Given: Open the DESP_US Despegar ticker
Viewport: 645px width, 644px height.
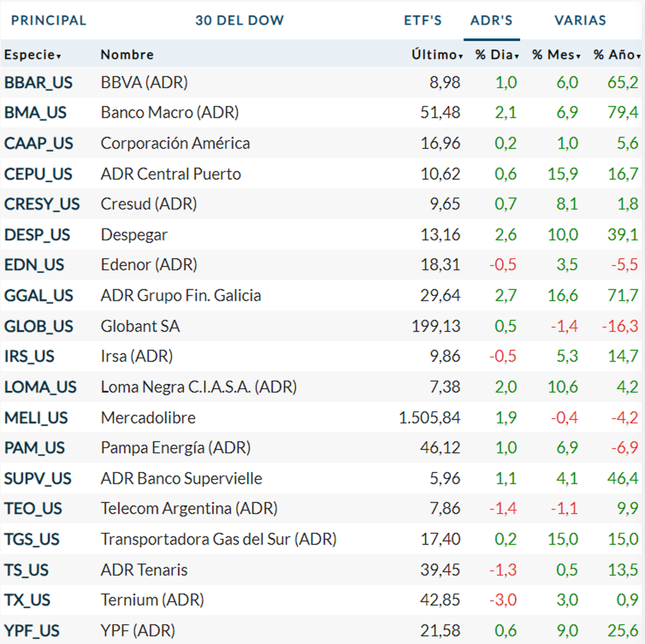Looking at the screenshot, I should click(x=37, y=235).
